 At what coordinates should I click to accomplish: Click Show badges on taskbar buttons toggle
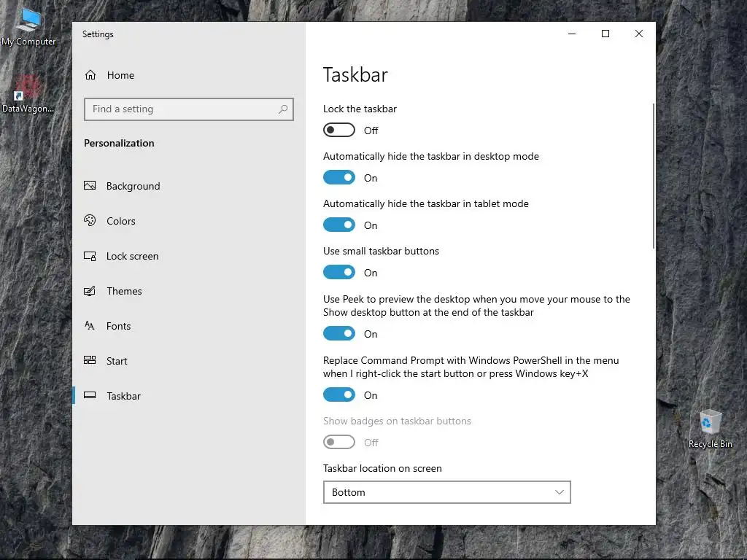(338, 442)
